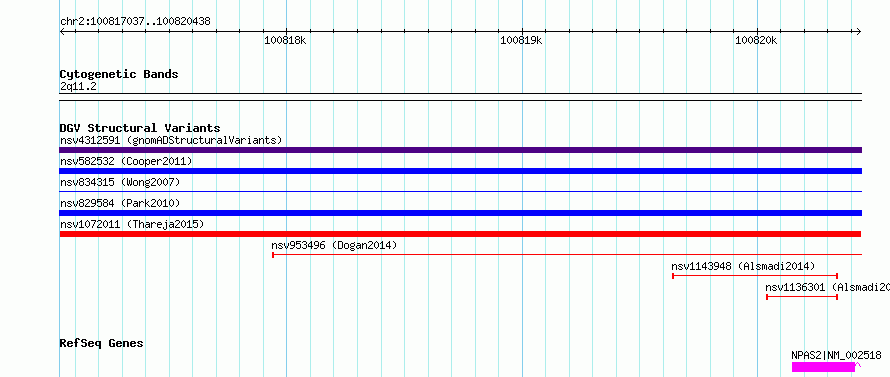Click the purple nsv4312591 variant bar
This screenshot has width=890, height=377.
click(460, 150)
